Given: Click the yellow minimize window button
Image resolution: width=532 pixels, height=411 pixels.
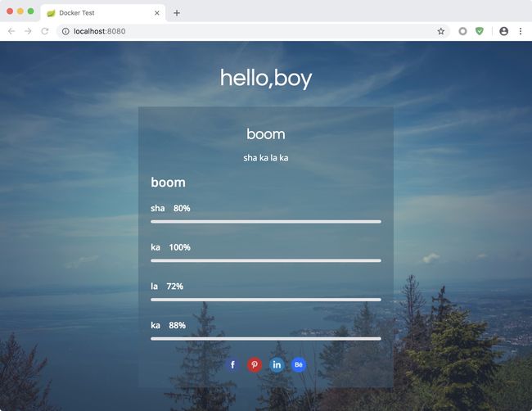Looking at the screenshot, I should tap(20, 11).
